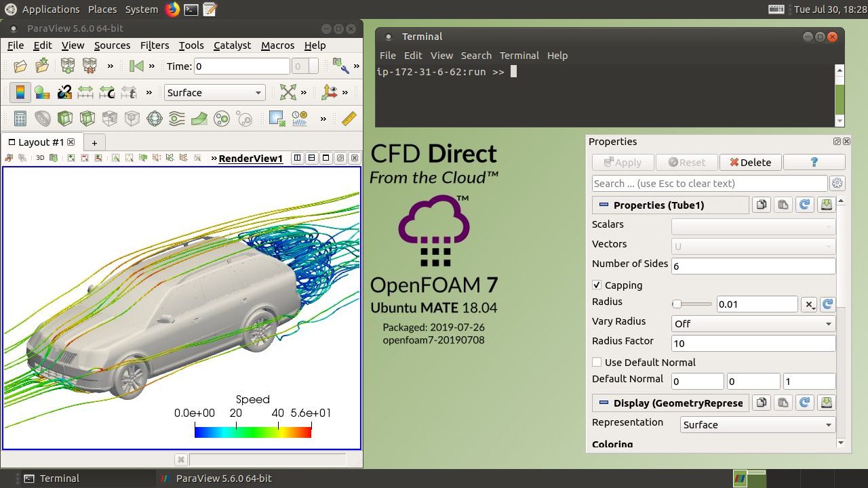Apply the Slice filter from the toolbar
Screen dimensions: 868x488
click(x=86, y=119)
